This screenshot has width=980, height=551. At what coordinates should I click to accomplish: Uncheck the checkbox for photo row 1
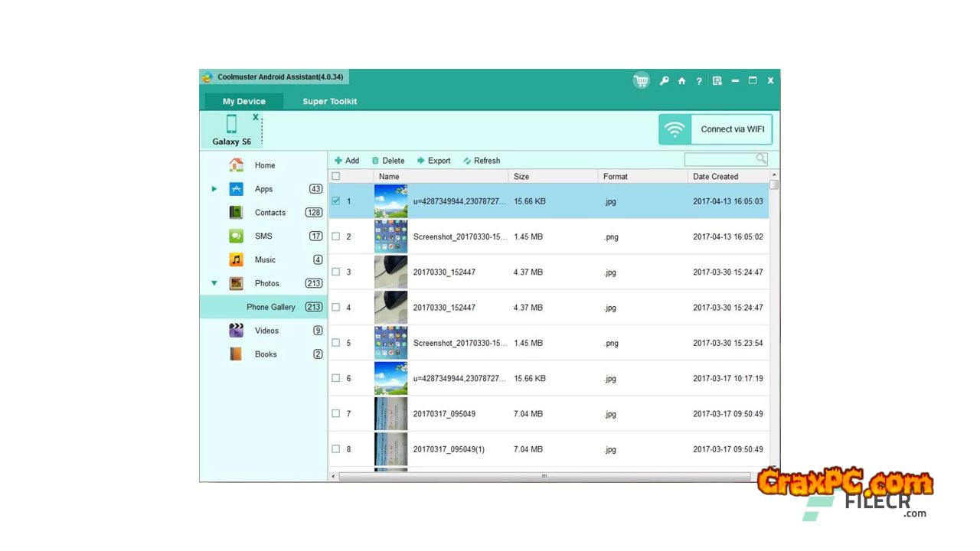[336, 201]
